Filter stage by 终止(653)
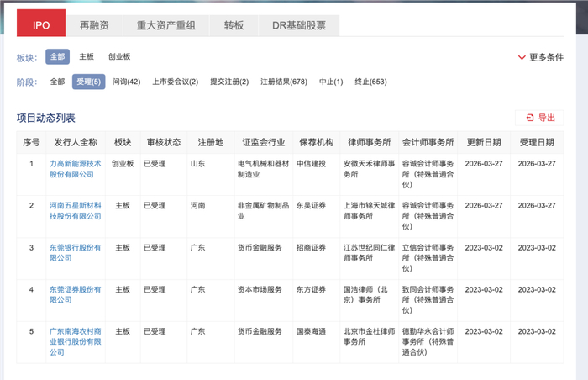The image size is (588, 380). point(370,82)
